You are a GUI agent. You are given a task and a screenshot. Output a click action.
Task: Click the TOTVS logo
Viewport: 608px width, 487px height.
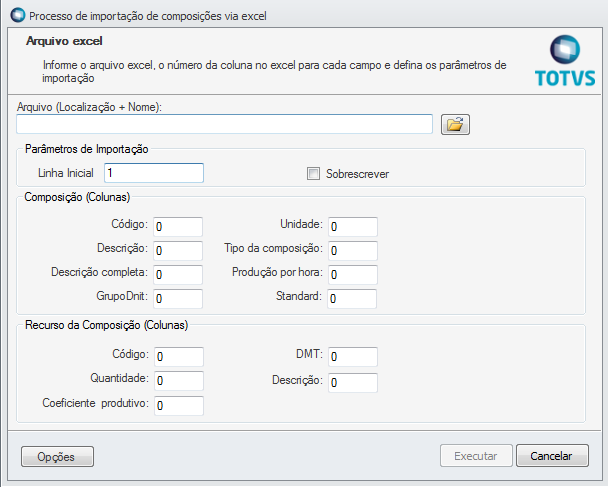coord(565,60)
